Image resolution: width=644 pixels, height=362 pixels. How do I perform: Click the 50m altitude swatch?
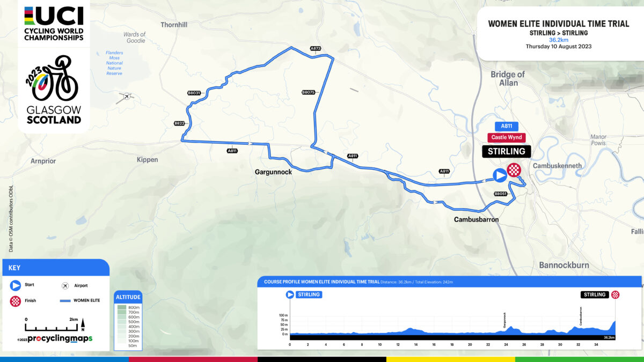tap(122, 346)
